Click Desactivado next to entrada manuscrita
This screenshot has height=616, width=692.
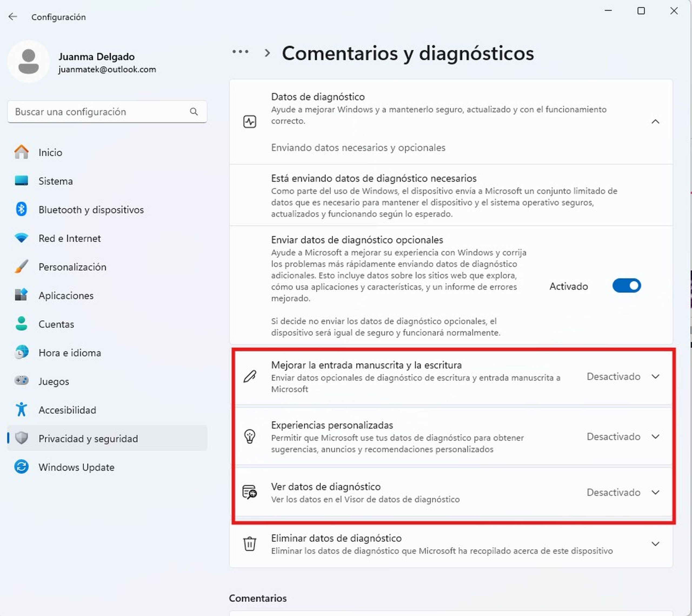[x=613, y=376]
